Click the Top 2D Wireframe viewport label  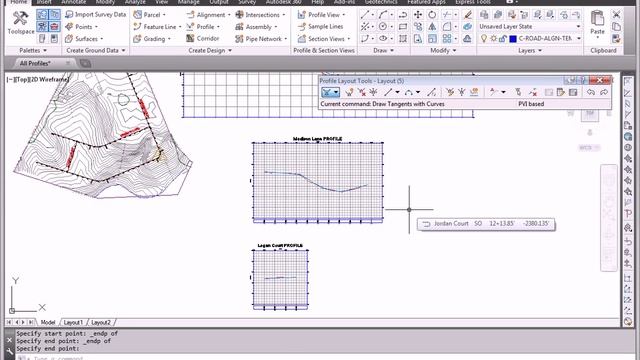[x=38, y=80]
